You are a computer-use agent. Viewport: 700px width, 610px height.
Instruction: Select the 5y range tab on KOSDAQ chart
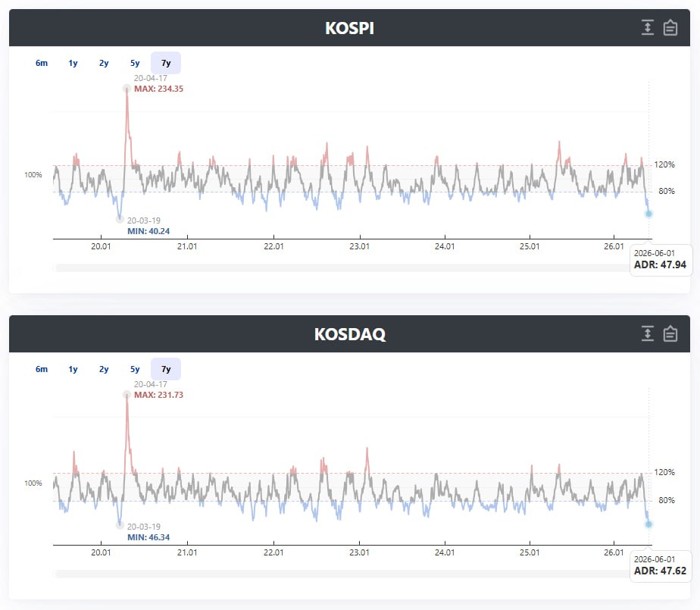[135, 369]
